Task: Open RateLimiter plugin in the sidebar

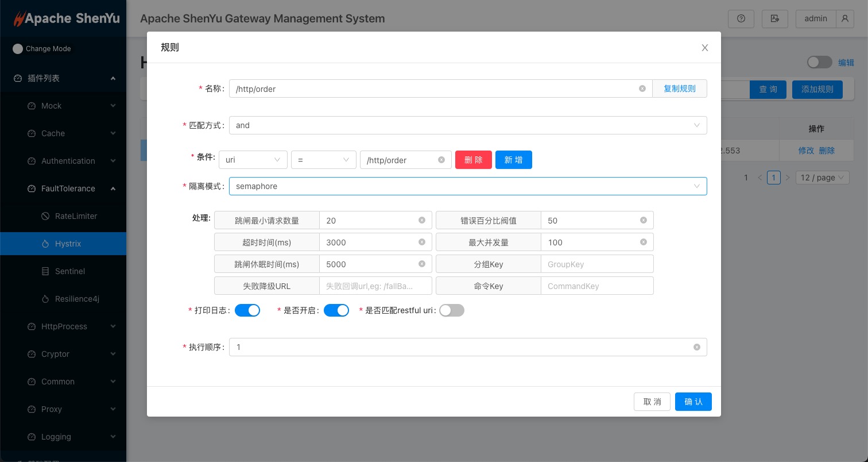Action: pyautogui.click(x=76, y=216)
